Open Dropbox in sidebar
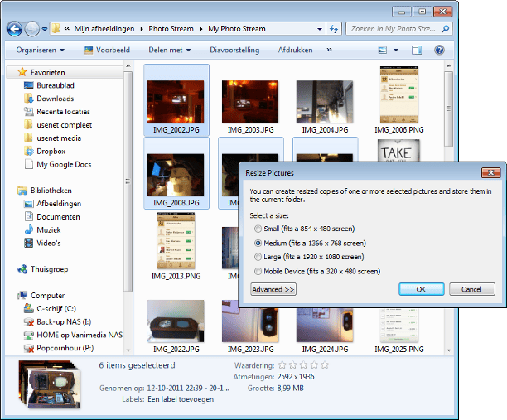Image resolution: width=507 pixels, height=420 pixels. tap(45, 152)
